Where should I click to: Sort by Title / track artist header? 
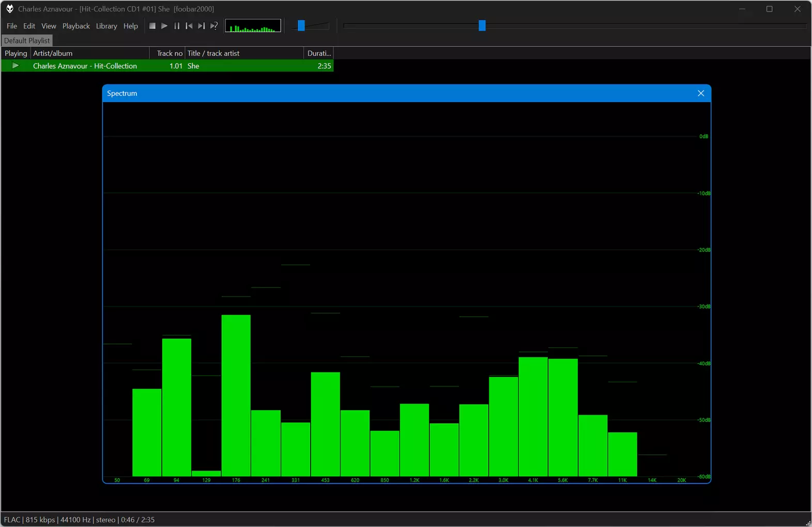pos(244,53)
